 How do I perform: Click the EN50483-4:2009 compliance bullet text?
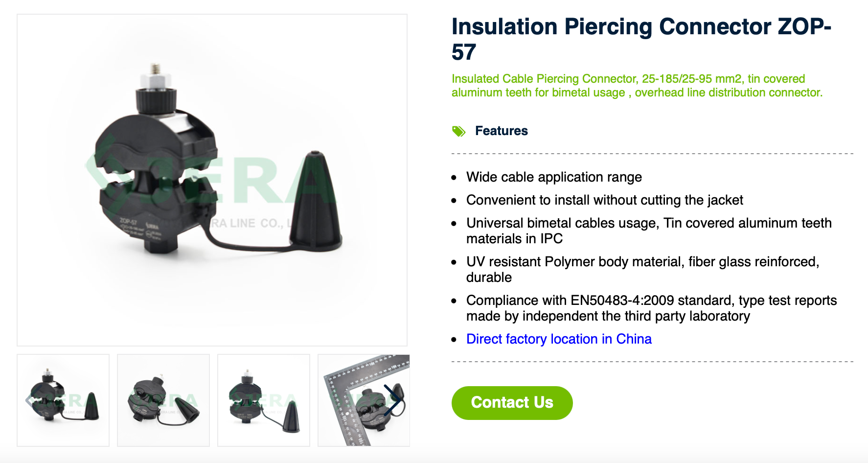(651, 308)
